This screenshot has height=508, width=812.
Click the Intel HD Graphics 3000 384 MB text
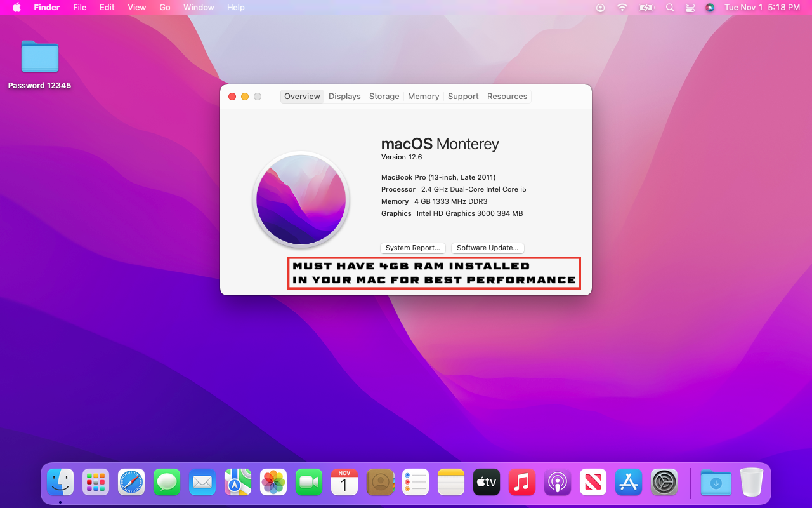470,214
